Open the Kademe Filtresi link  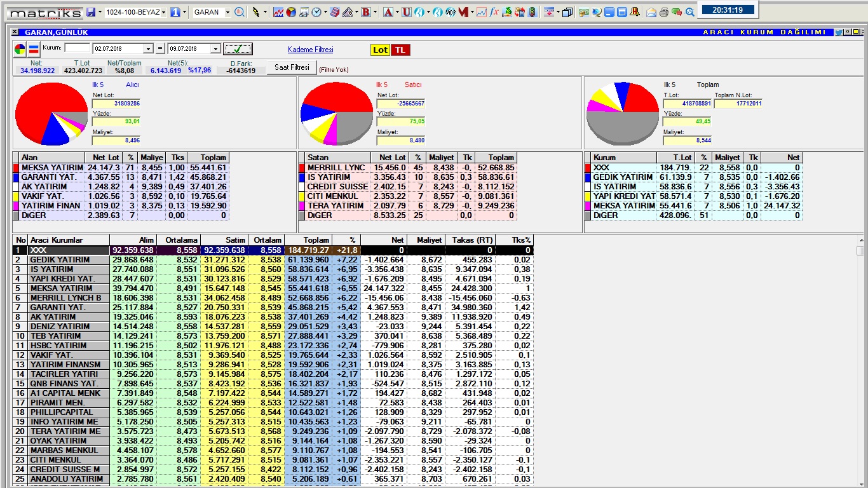tap(310, 50)
